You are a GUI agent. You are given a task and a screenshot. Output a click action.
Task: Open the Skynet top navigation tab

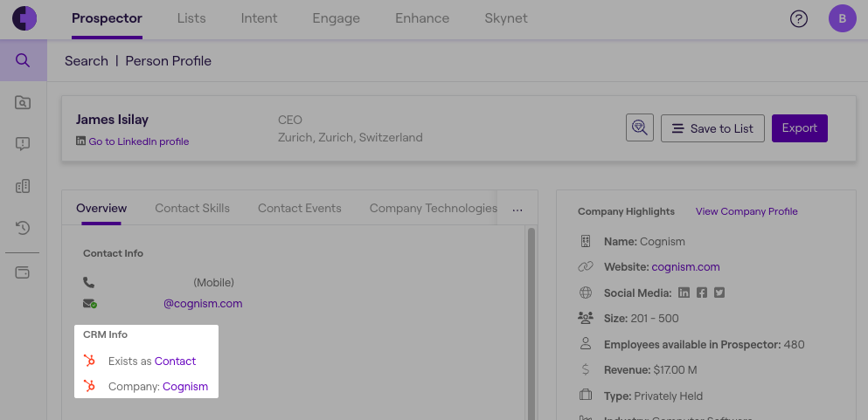click(506, 18)
